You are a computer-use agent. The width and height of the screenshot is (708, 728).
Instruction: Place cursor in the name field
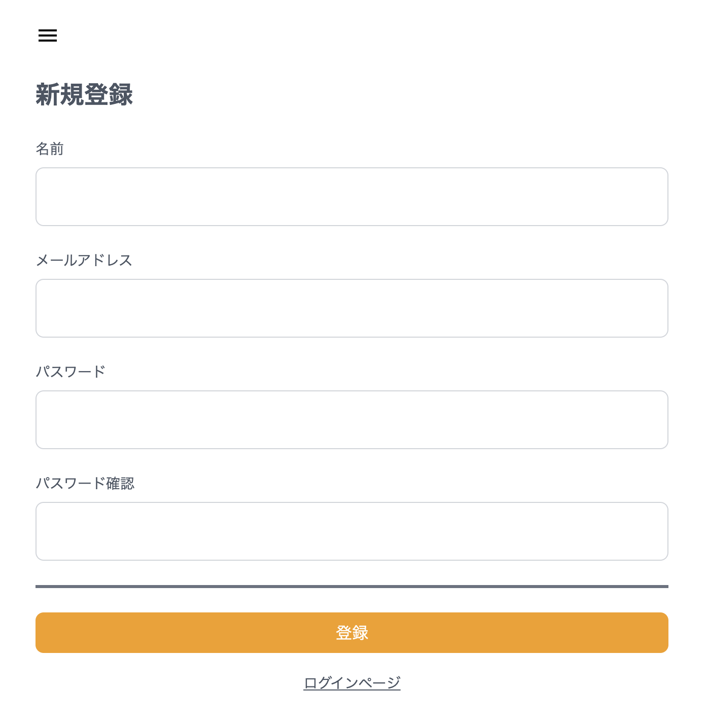point(351,197)
